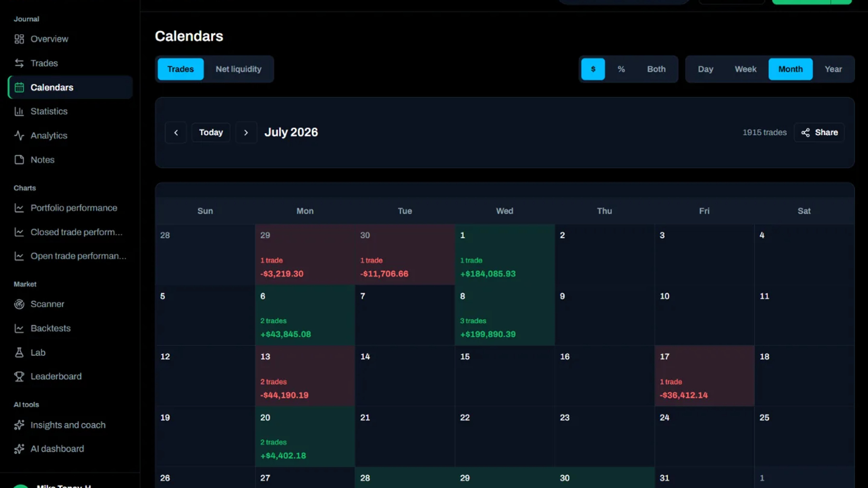Screen dimensions: 868x488
Task: Go to next month with right chevron
Action: (x=246, y=133)
